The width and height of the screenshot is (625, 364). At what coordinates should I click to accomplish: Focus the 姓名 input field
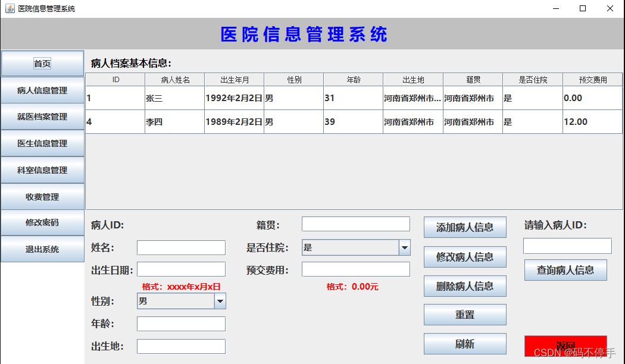181,247
